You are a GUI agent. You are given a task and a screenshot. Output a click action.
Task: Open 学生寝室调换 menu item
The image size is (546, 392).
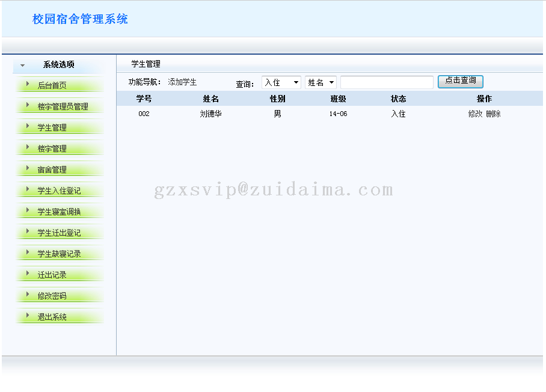pos(59,212)
